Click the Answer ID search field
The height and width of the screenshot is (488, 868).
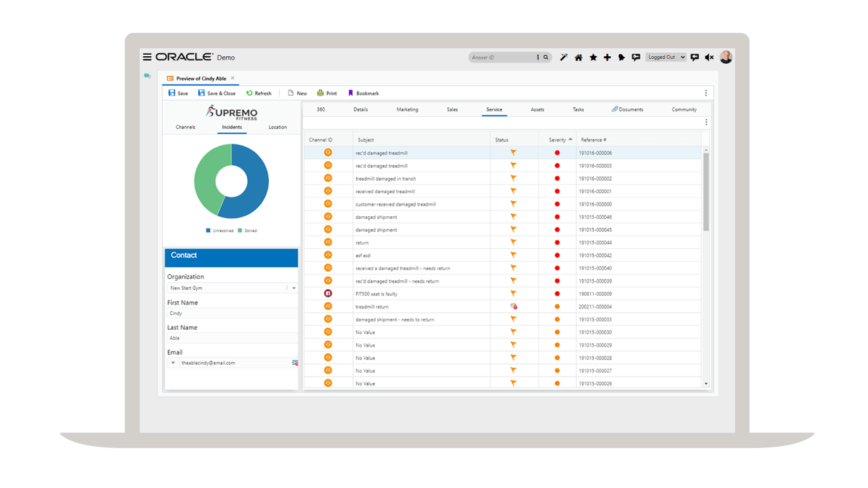[502, 57]
